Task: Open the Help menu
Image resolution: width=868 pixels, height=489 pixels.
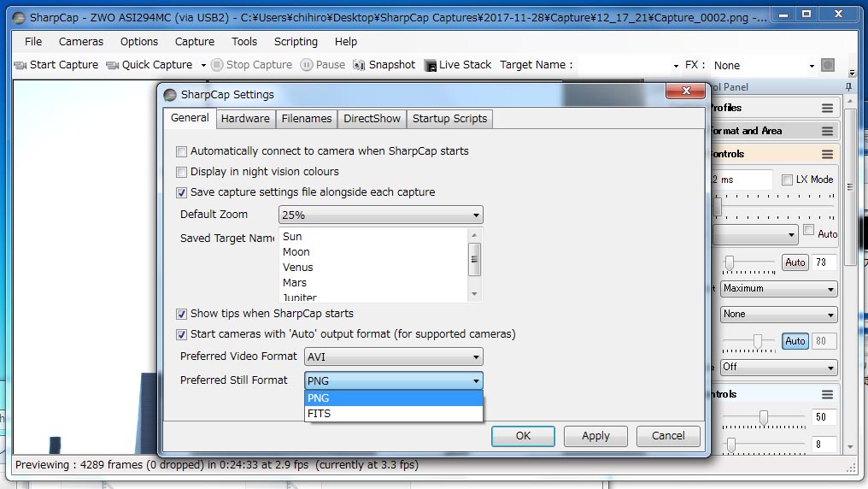Action: click(345, 42)
